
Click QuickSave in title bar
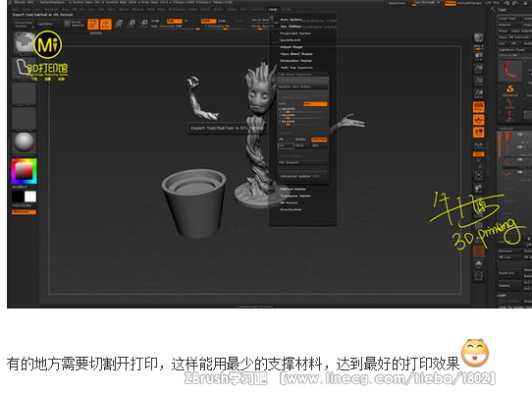coord(397,3)
